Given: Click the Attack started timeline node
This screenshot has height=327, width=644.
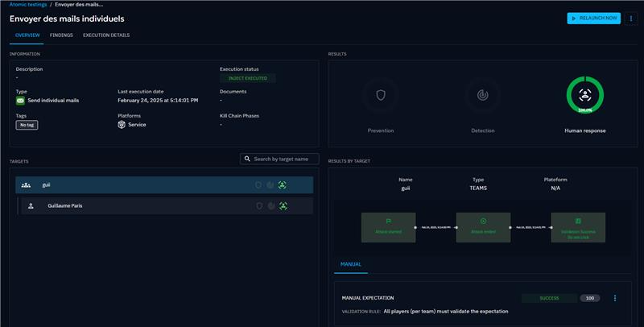Looking at the screenshot, I should pos(388,227).
